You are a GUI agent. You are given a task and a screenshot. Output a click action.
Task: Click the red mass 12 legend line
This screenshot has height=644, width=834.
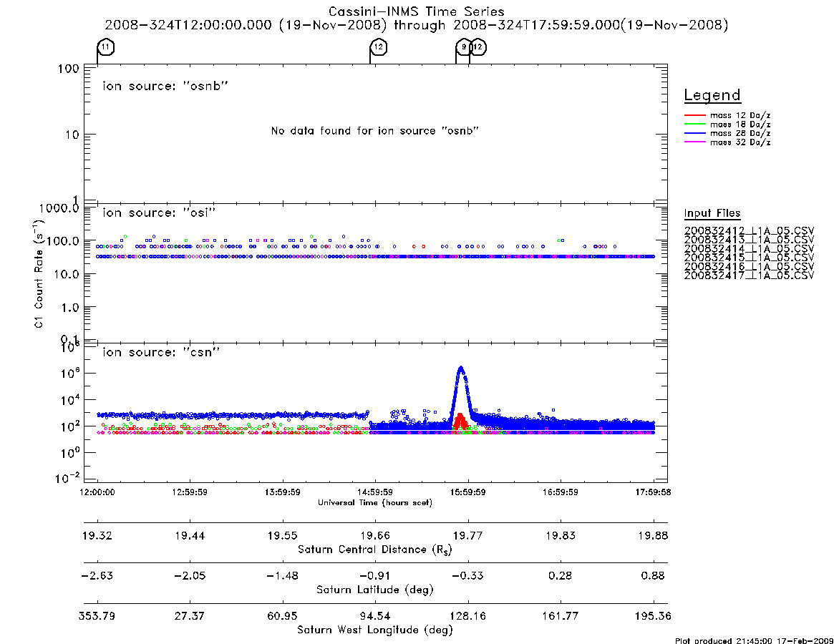[694, 115]
